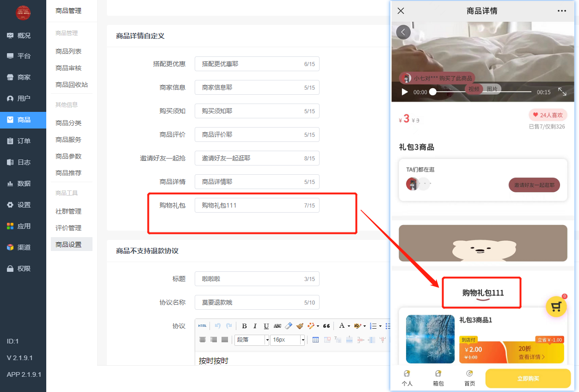The image size is (579, 392).
Task: Click the 邀请好友一起逛耶 button
Action: coord(534,185)
